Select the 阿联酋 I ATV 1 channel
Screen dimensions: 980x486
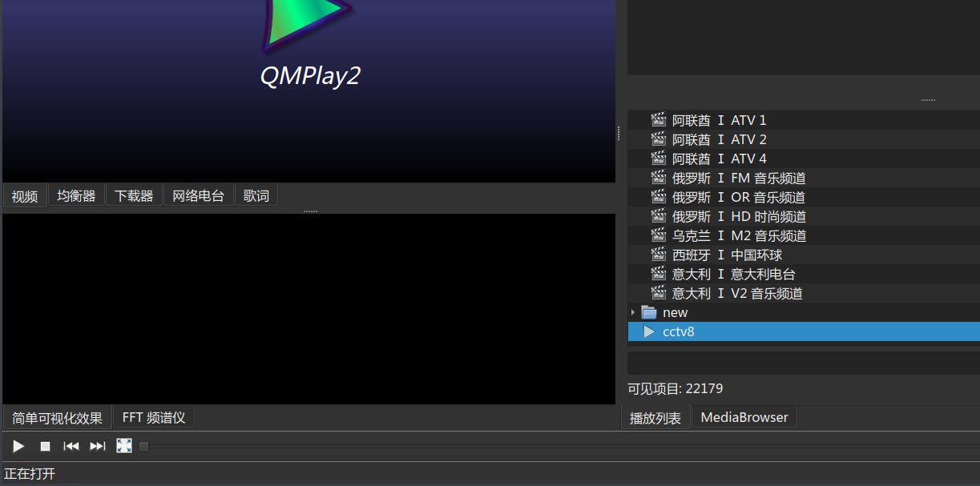(804, 120)
